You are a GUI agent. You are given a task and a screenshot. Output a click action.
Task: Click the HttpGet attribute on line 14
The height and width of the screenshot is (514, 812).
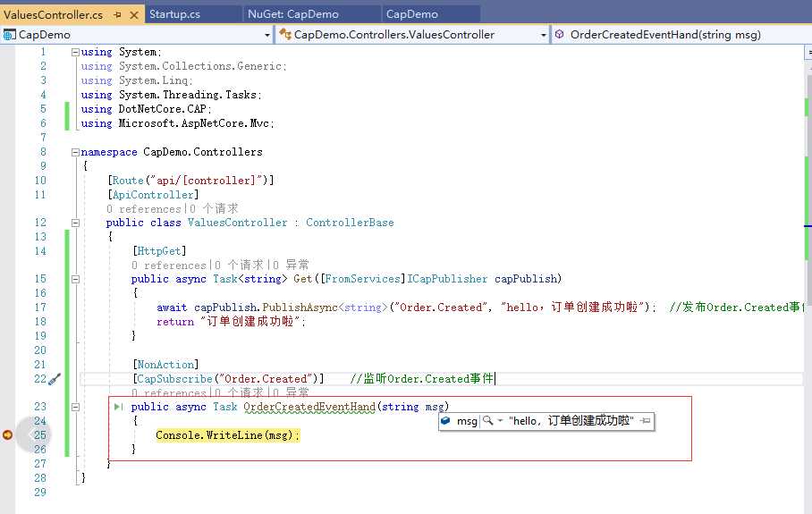[x=159, y=251]
